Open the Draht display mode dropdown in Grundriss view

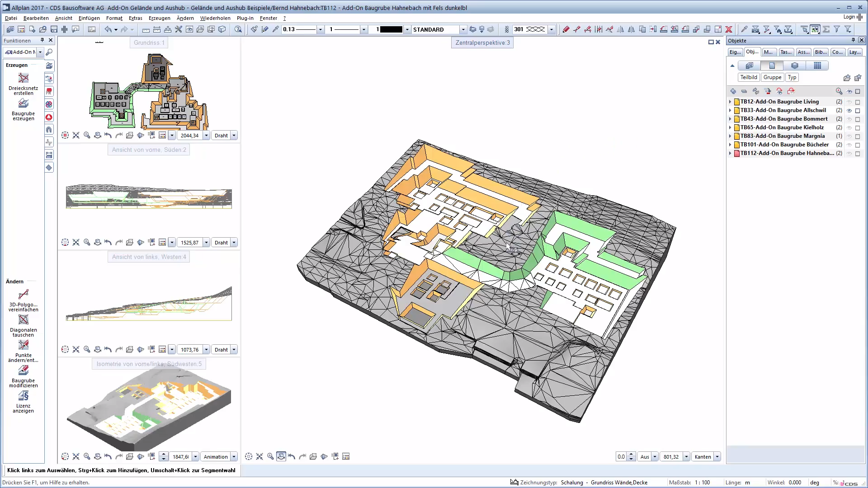point(234,135)
